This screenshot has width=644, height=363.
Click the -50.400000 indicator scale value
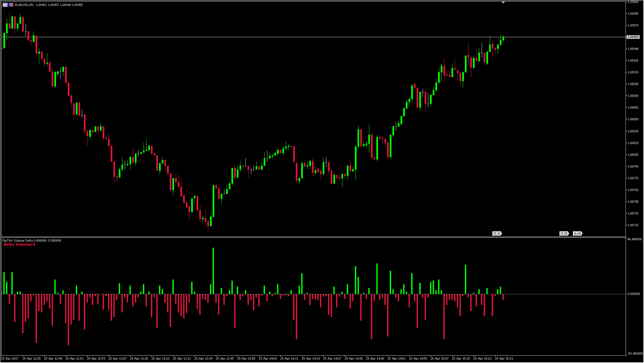pos(634,354)
